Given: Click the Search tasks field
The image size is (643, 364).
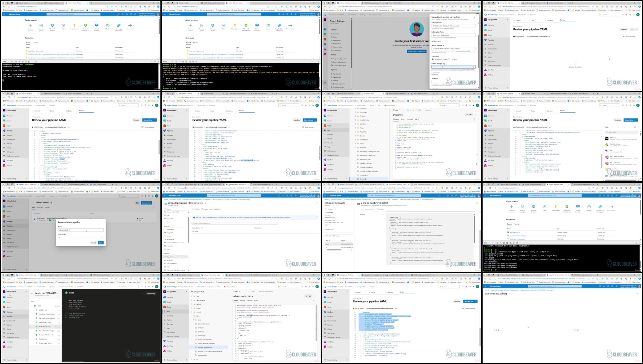Looking at the screenshot, I should click(622, 132).
